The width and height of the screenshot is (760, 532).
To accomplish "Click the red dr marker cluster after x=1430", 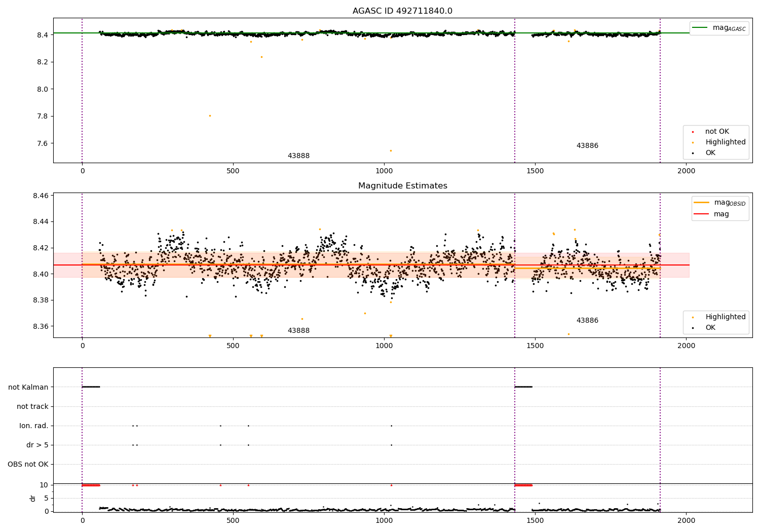I will tap(523, 485).
